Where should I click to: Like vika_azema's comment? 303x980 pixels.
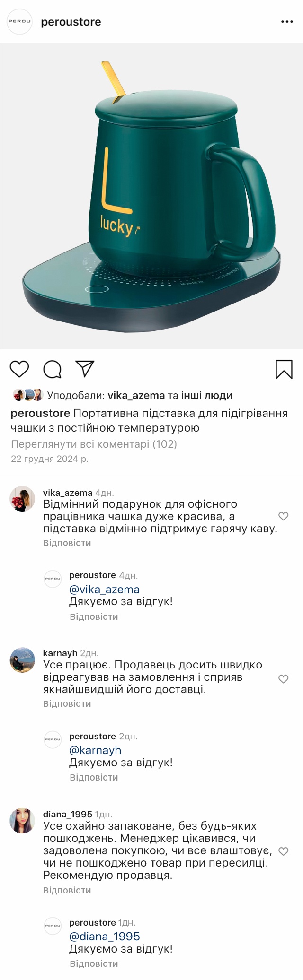[283, 516]
